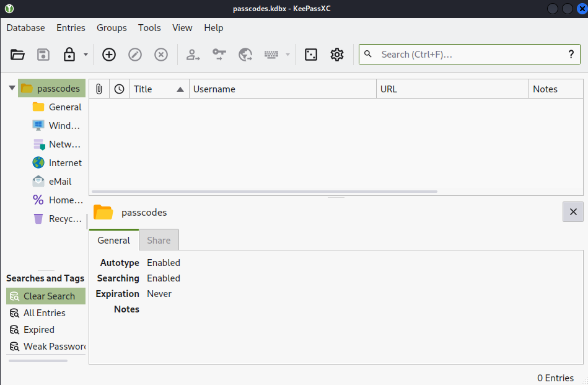Click Clear Search in Searches and Tags
Image resolution: width=588 pixels, height=385 pixels.
click(46, 296)
